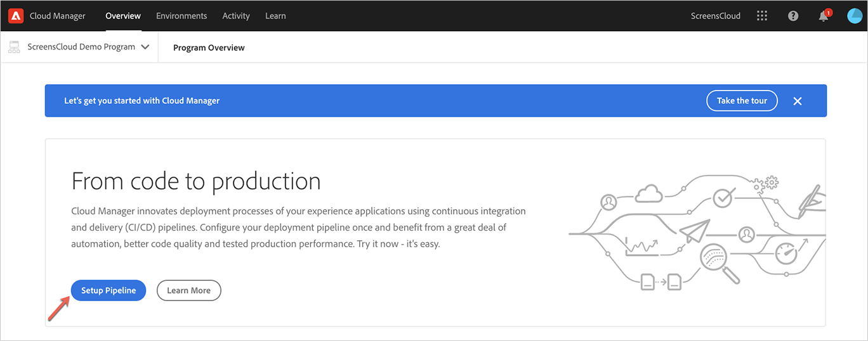
Task: Click the ScreensCloud Demo Program name
Action: 81,47
